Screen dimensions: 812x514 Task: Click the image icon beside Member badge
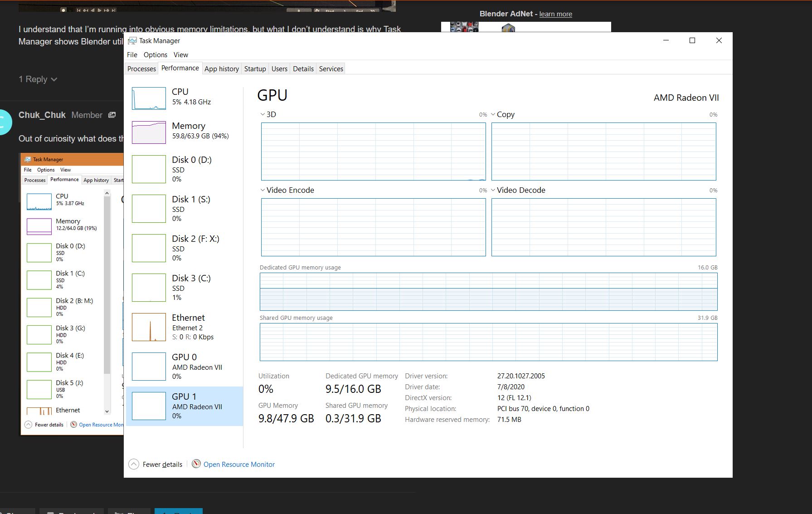(112, 115)
